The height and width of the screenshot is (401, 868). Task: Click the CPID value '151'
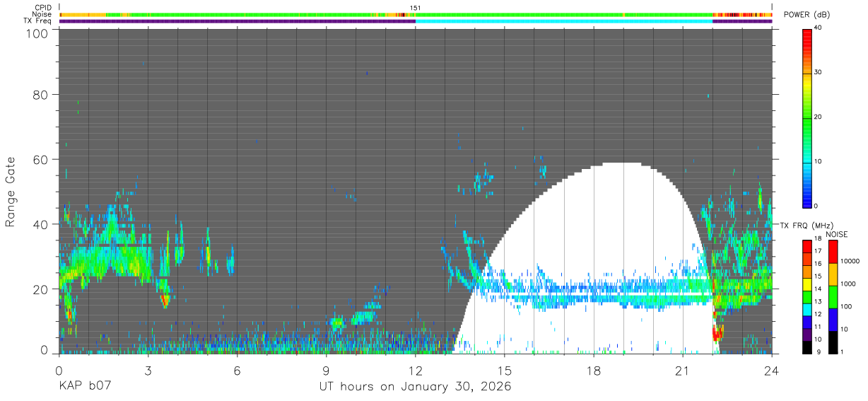(416, 8)
